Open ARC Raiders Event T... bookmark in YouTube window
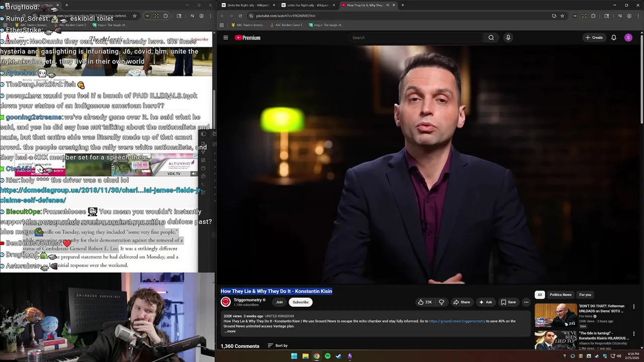 287,25
